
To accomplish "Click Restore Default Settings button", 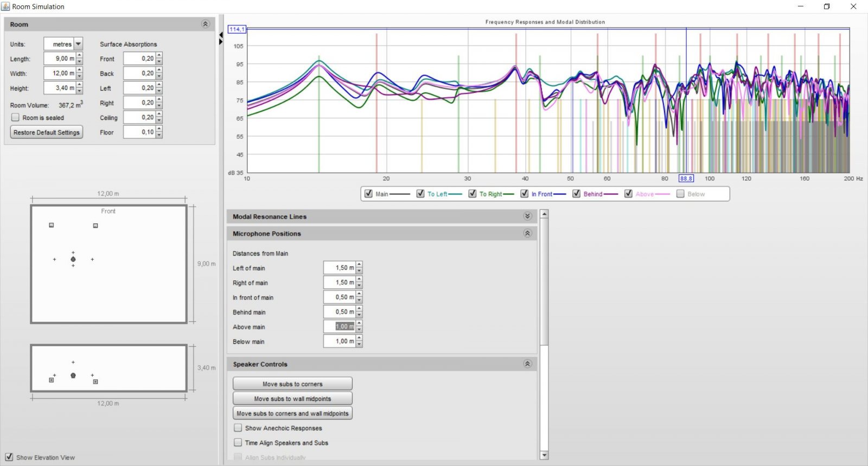I will pyautogui.click(x=47, y=132).
